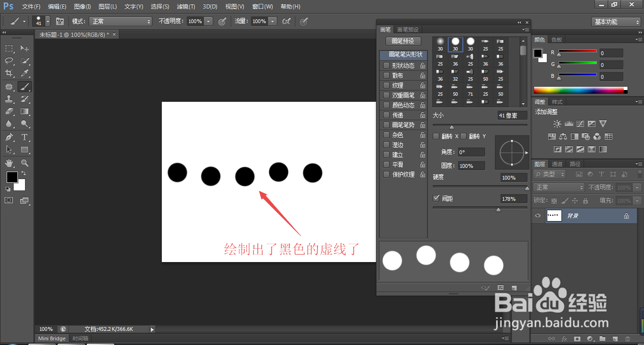The image size is (644, 345).
Task: Select the Blur tool
Action: pos(9,124)
